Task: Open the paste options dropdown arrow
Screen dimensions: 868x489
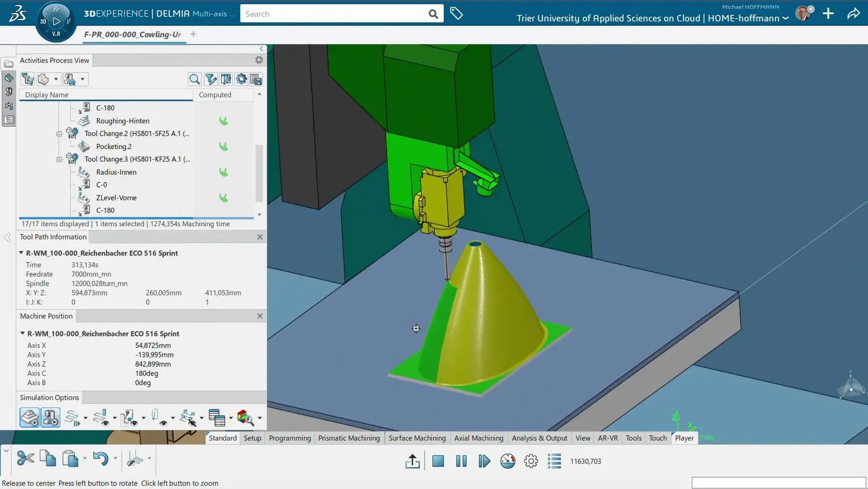Action: click(85, 459)
